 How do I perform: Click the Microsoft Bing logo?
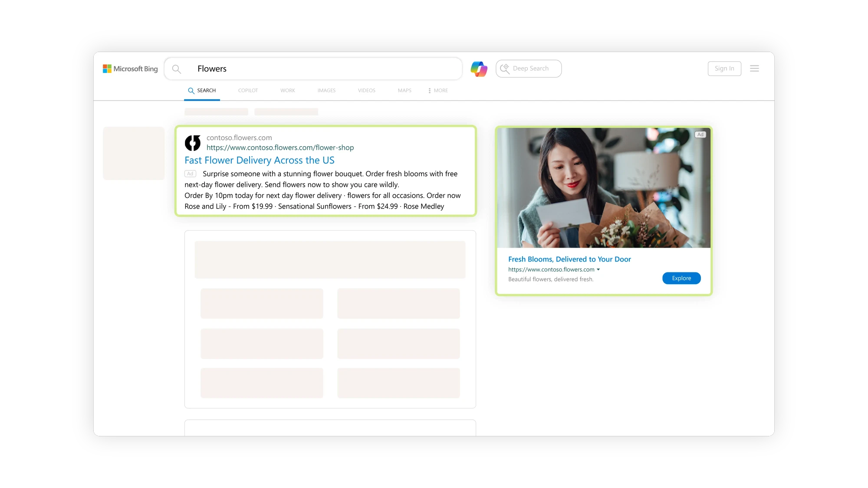[x=130, y=68]
